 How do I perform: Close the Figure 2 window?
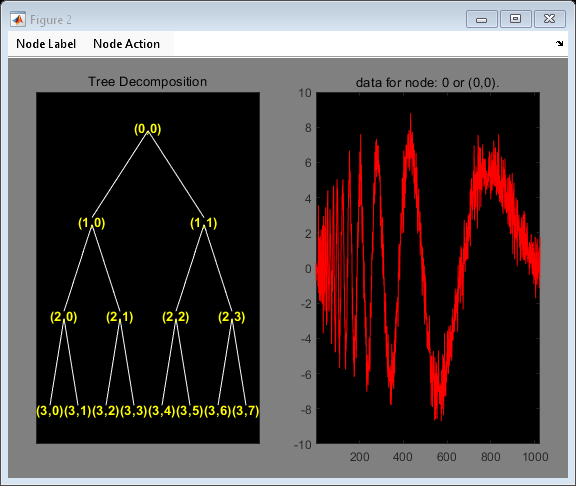550,19
